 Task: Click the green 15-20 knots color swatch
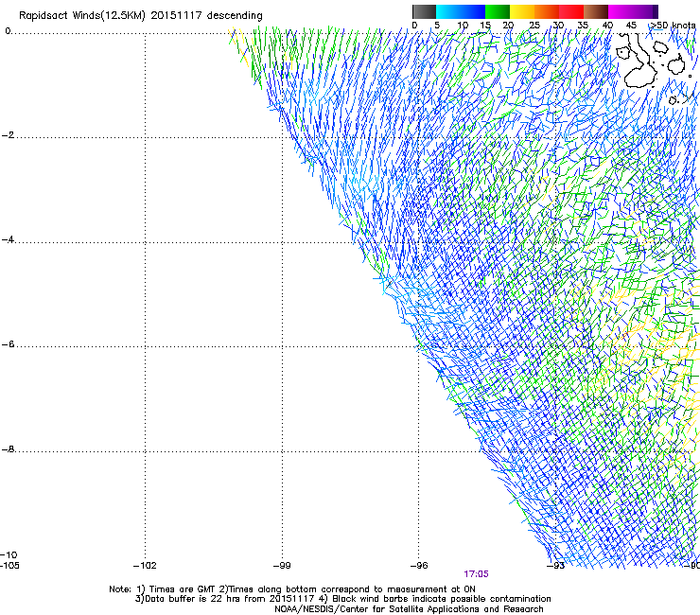(498, 11)
